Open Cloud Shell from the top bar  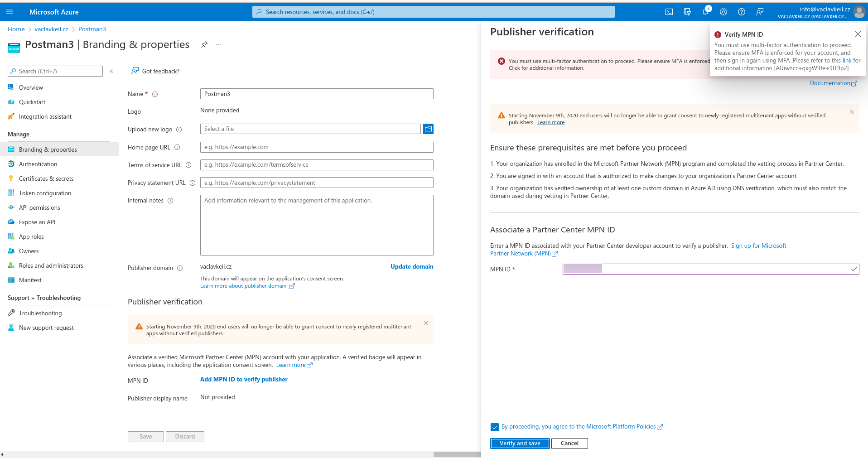(669, 12)
